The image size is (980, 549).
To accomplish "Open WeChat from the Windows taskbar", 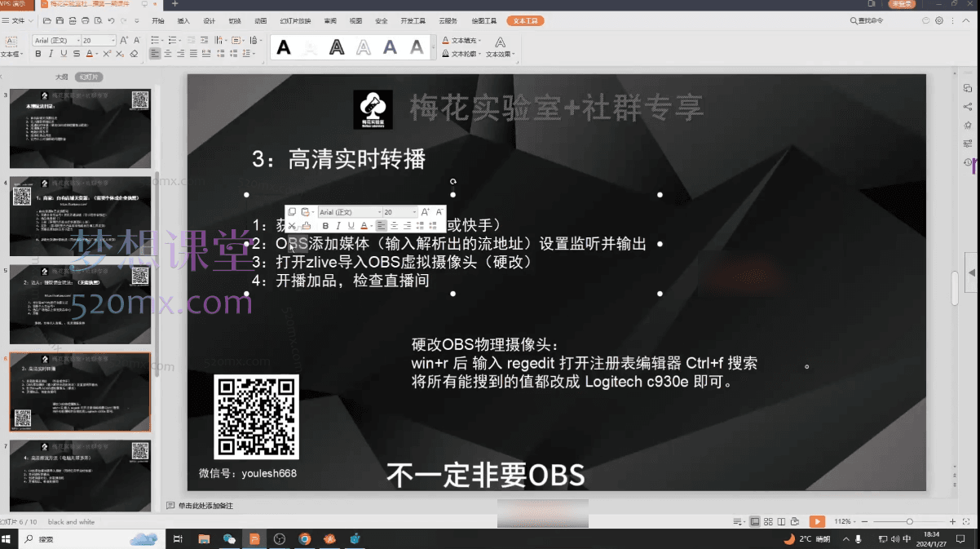I will [x=229, y=539].
